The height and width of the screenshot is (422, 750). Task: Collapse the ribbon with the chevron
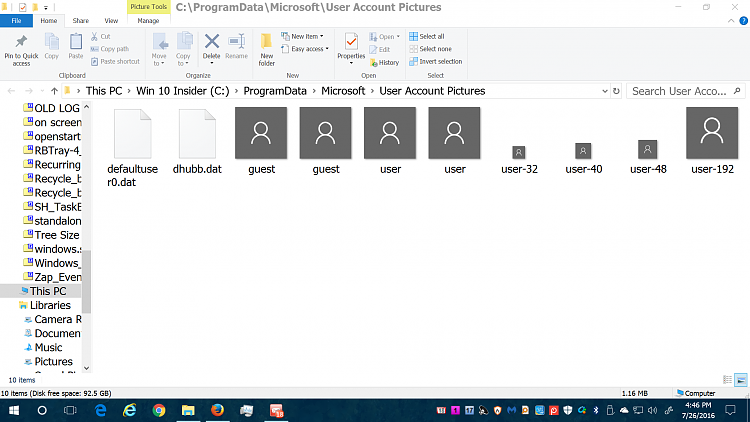click(731, 21)
